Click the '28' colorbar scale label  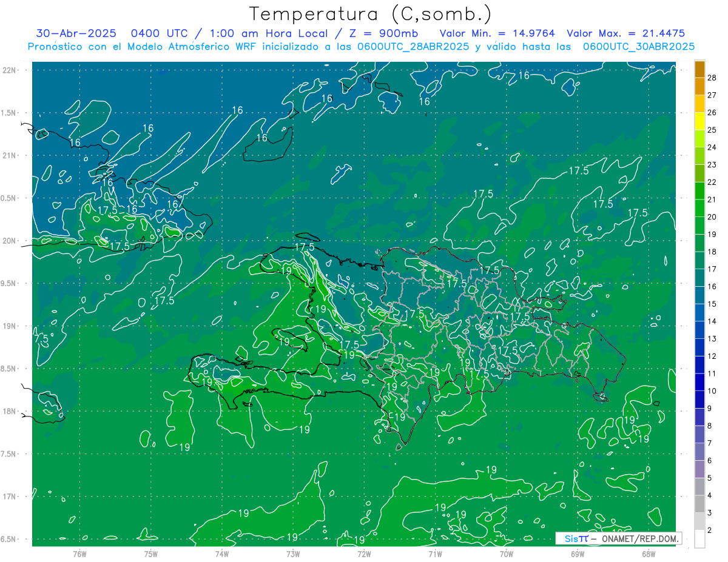pyautogui.click(x=712, y=77)
